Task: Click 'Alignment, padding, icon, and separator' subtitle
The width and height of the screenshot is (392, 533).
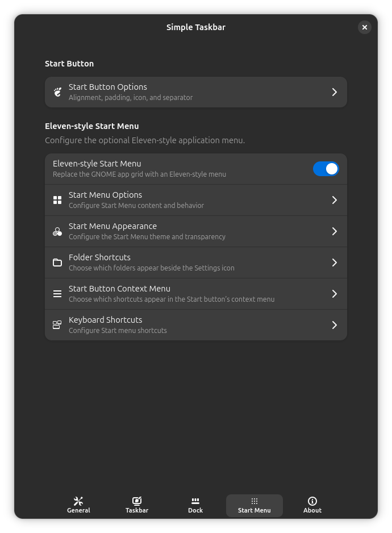Action: pyautogui.click(x=131, y=98)
